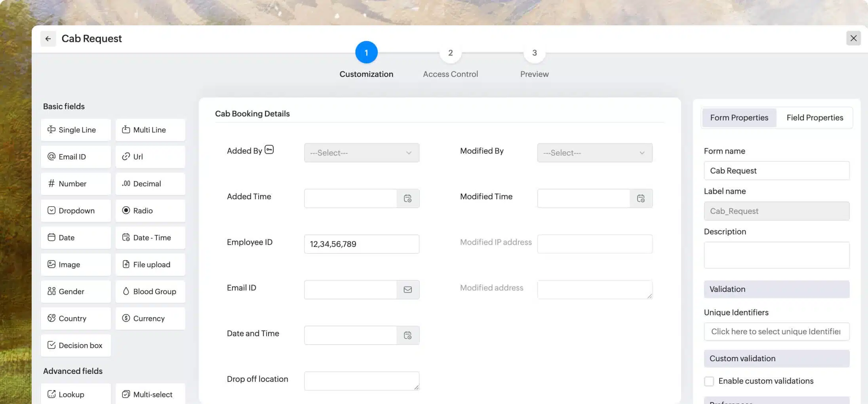Click the back arrow beside Cab Request
This screenshot has width=868, height=404.
click(48, 39)
